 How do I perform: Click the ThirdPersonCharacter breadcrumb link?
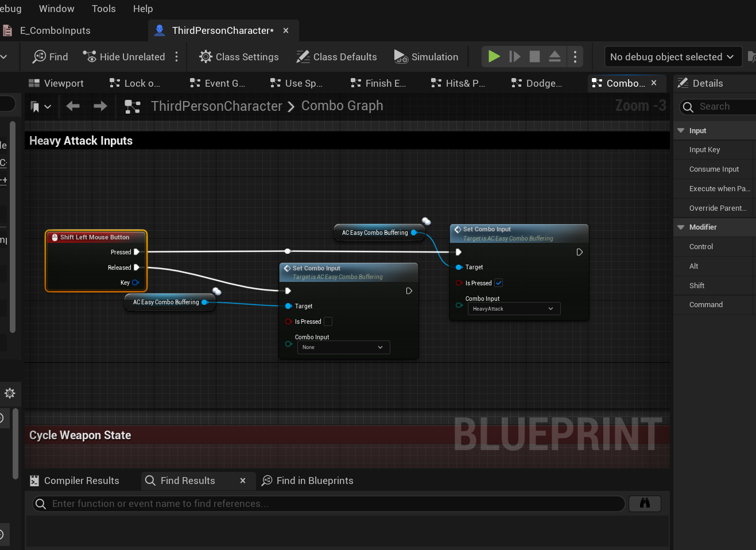click(216, 106)
